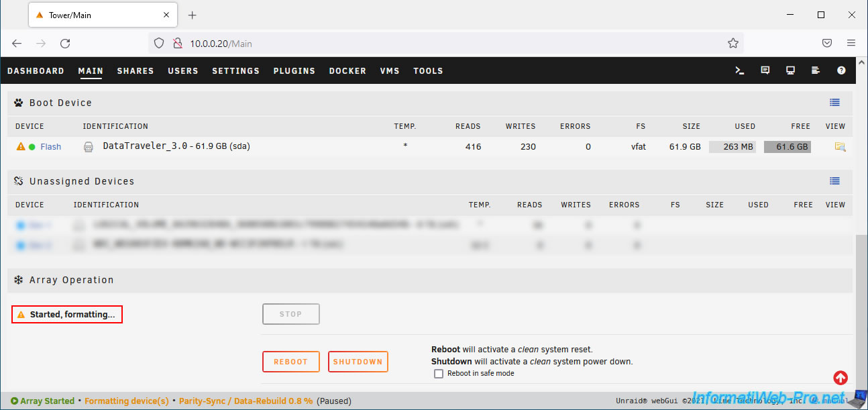
Task: Open the web terminal icon
Action: 740,70
